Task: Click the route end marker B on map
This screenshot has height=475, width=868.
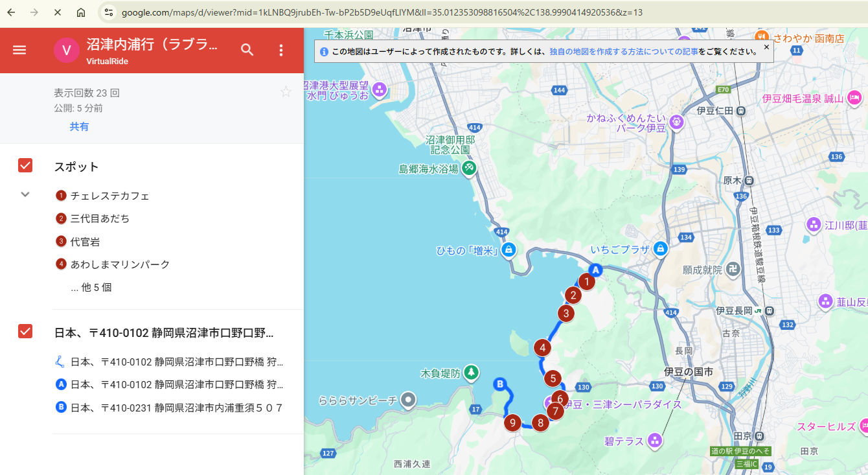Action: tap(499, 384)
